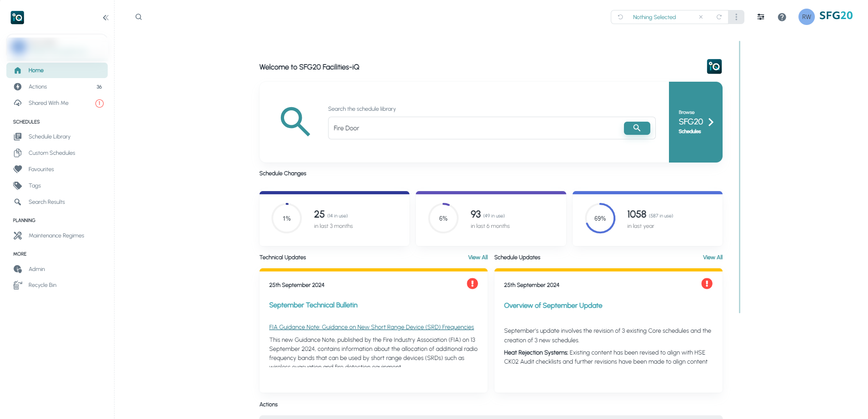Collapse the left sidebar with double-chevron icon

[x=105, y=18]
